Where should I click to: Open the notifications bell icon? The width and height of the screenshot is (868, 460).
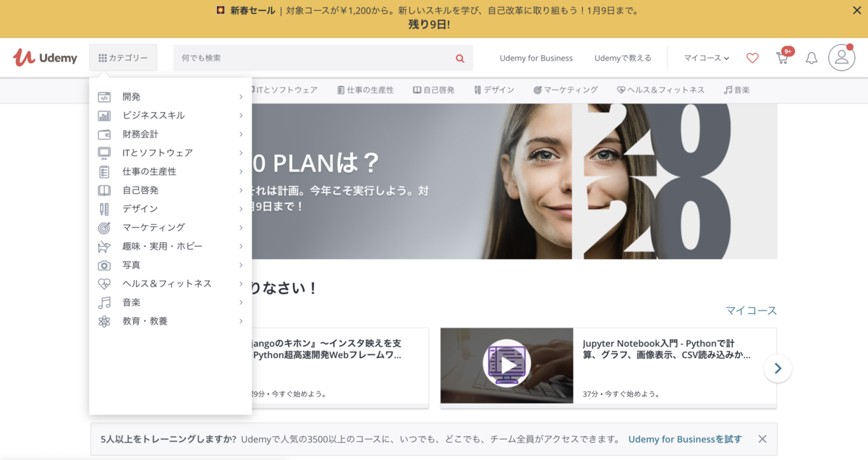(812, 58)
